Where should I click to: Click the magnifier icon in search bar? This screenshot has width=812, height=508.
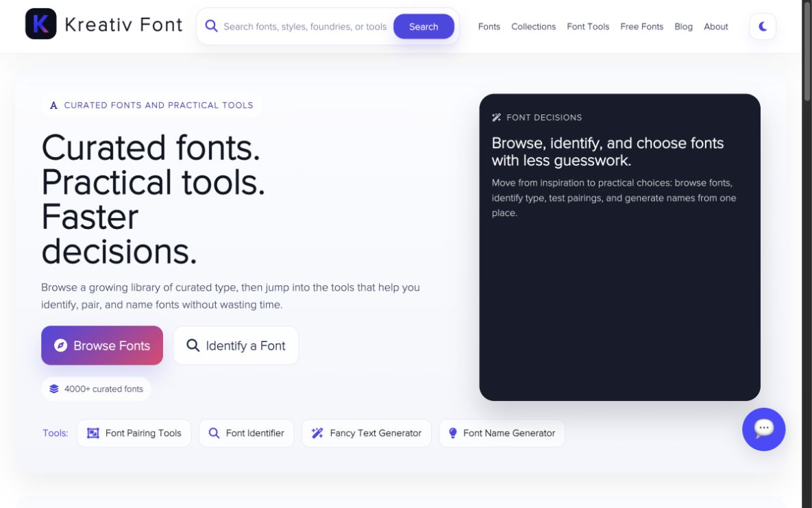211,26
